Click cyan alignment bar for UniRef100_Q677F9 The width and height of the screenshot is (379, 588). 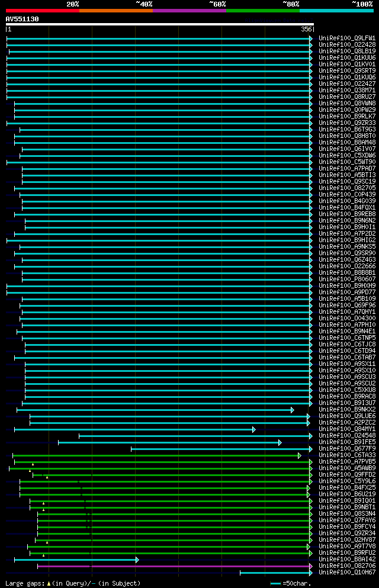tap(221, 449)
